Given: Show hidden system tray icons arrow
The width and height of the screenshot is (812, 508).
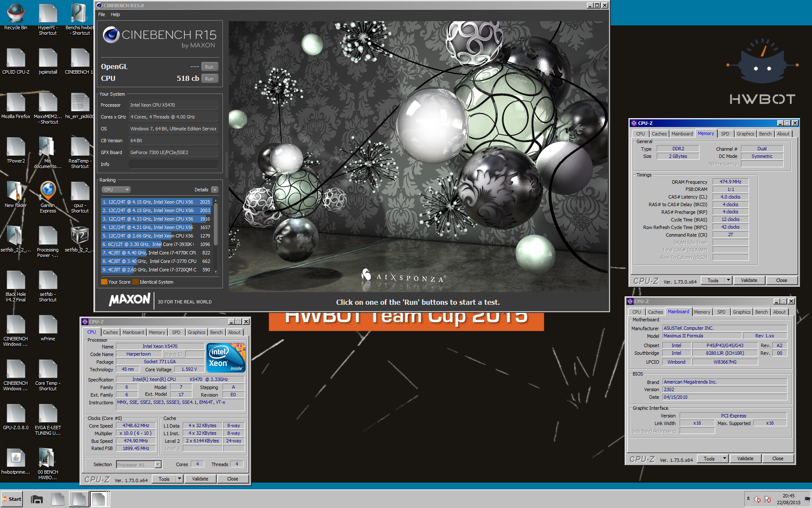Looking at the screenshot, I should point(748,499).
